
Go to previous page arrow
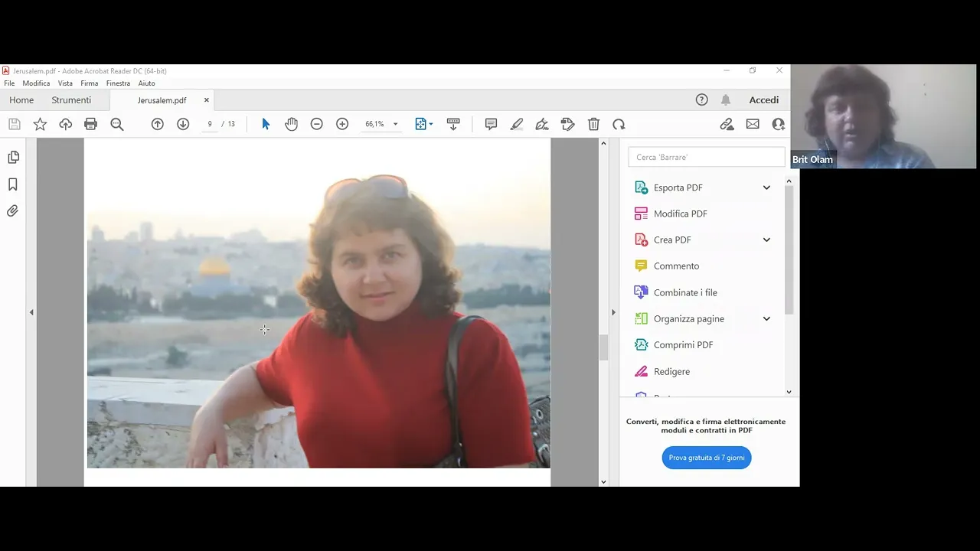pyautogui.click(x=158, y=124)
